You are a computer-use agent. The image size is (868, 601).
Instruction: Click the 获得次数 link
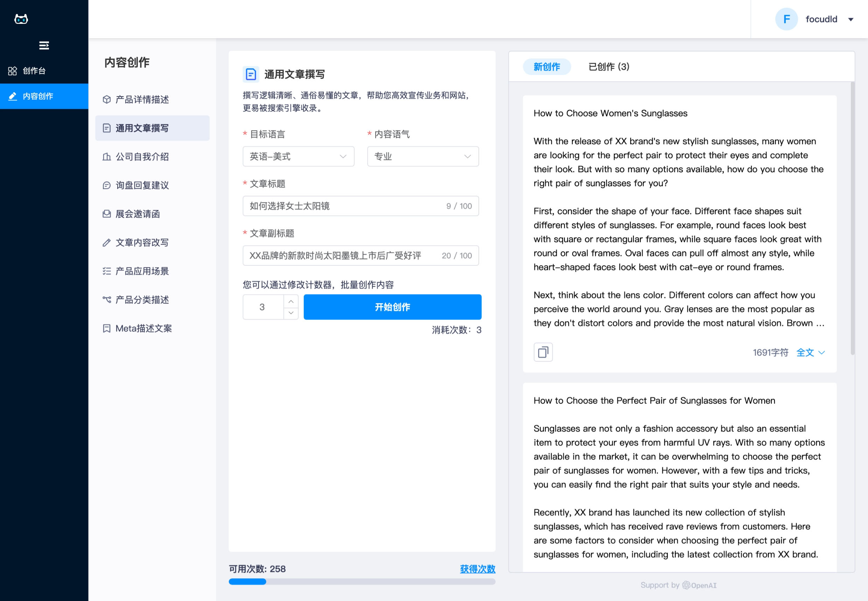click(x=477, y=568)
